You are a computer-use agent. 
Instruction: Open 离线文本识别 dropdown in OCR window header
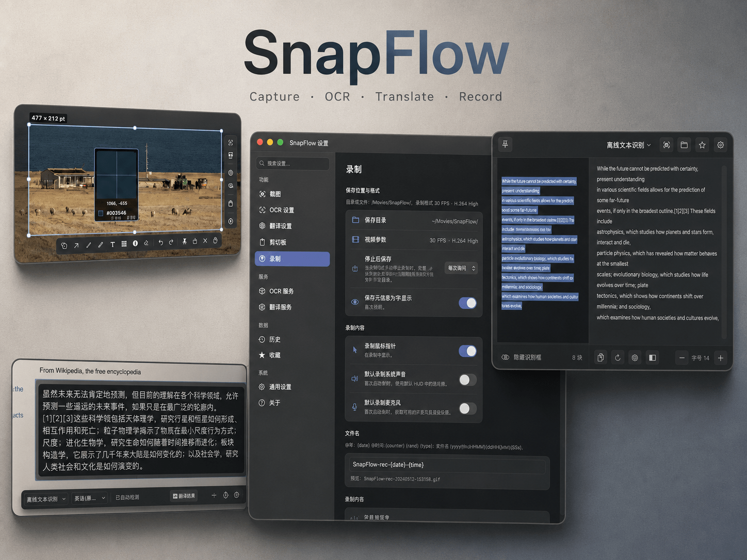click(x=628, y=145)
